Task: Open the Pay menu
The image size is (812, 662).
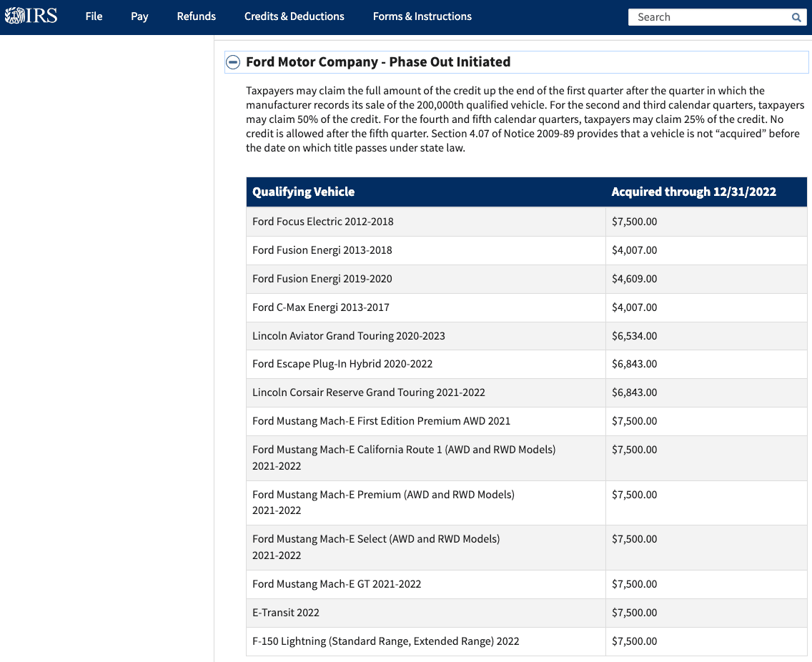Action: (139, 16)
